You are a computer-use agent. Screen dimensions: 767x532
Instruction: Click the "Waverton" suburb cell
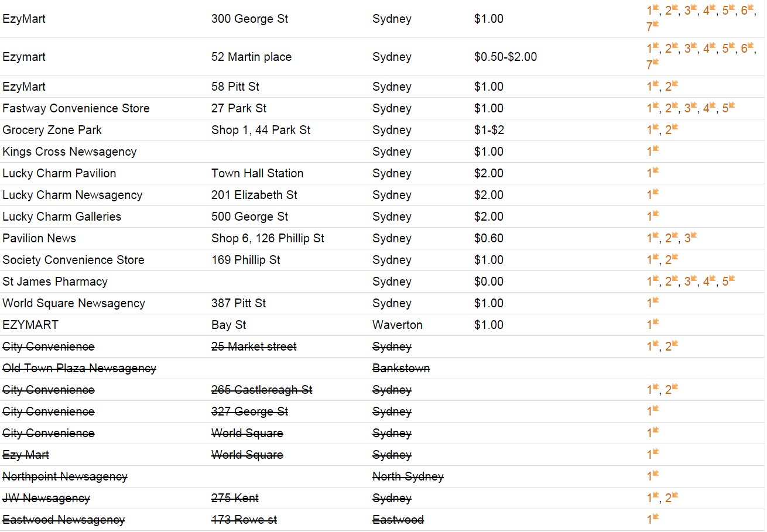398,325
